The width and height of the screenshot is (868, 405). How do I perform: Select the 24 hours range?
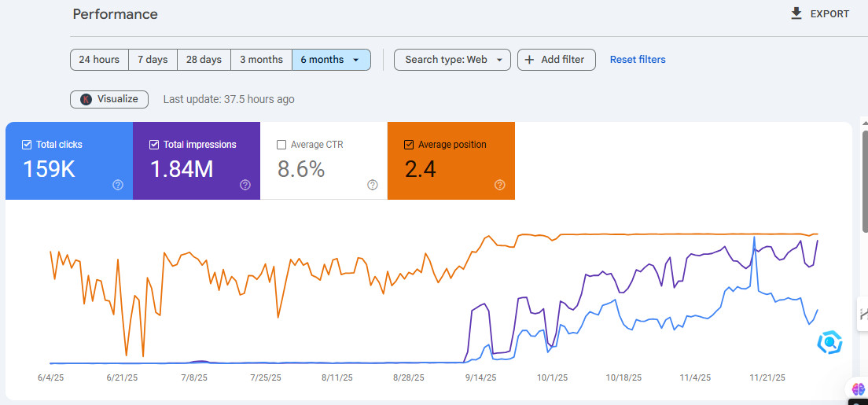[99, 60]
